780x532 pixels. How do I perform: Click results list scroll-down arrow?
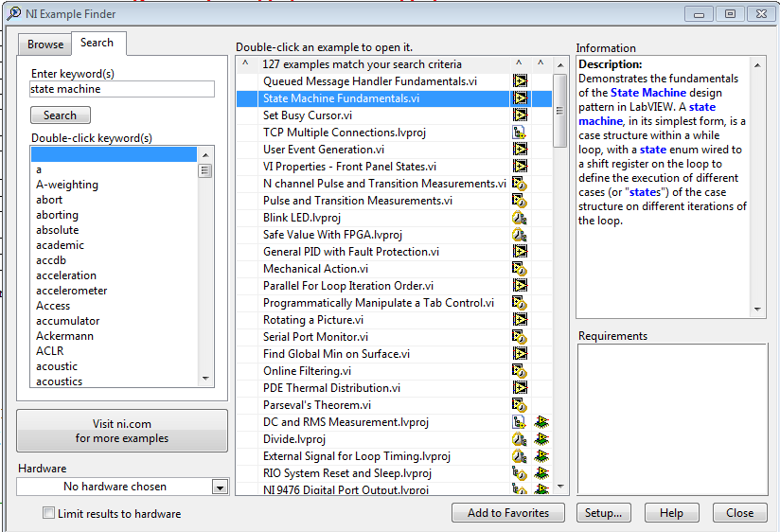click(560, 487)
